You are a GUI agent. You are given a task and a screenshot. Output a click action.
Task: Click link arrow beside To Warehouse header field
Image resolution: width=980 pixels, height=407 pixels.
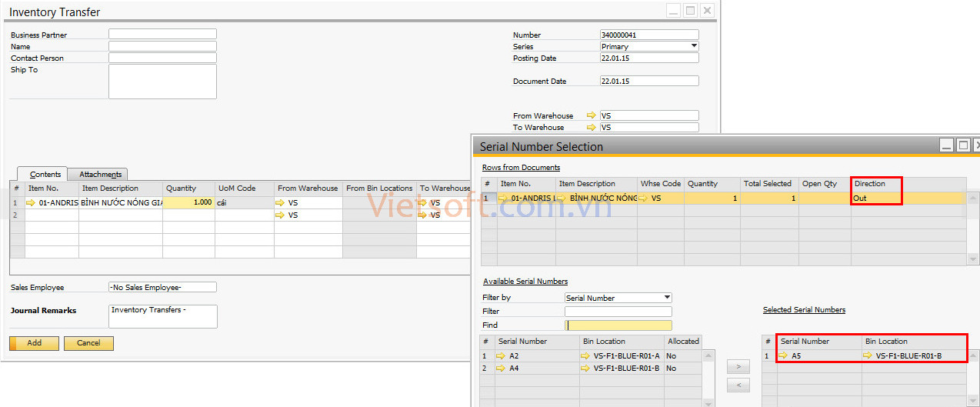(591, 128)
